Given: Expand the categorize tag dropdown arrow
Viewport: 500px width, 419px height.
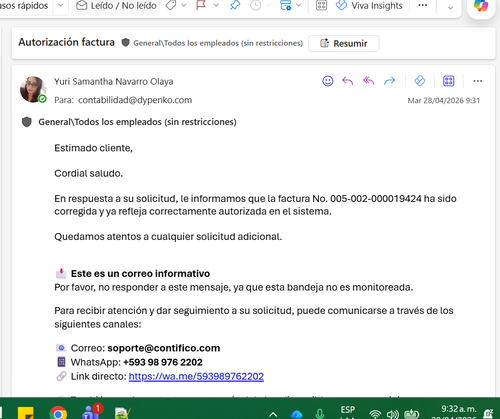Looking at the screenshot, I should pos(184,5).
